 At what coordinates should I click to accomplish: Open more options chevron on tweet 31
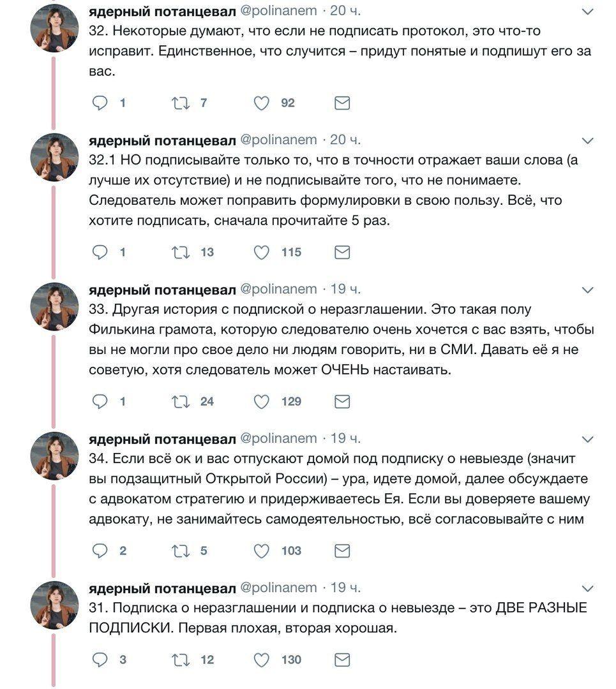coord(588,588)
